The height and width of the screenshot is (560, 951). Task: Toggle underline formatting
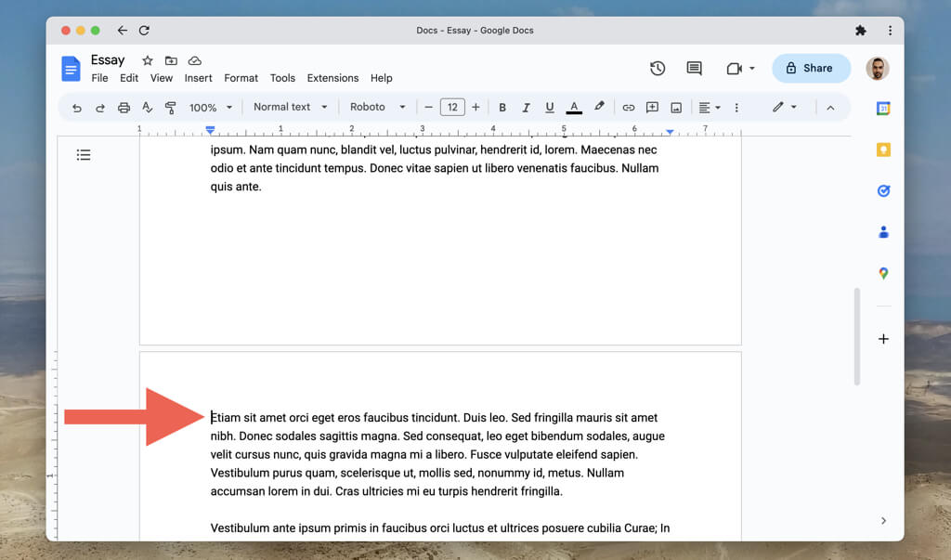click(x=550, y=108)
